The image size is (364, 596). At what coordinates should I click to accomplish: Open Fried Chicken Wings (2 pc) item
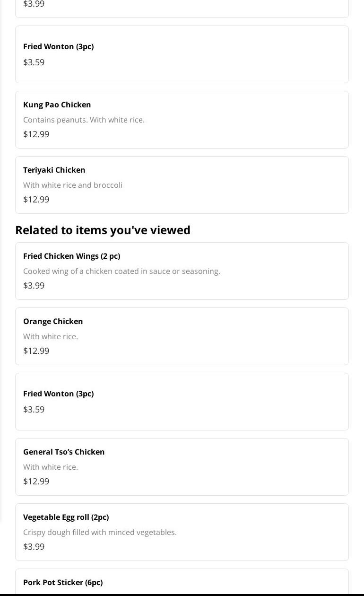point(72,256)
